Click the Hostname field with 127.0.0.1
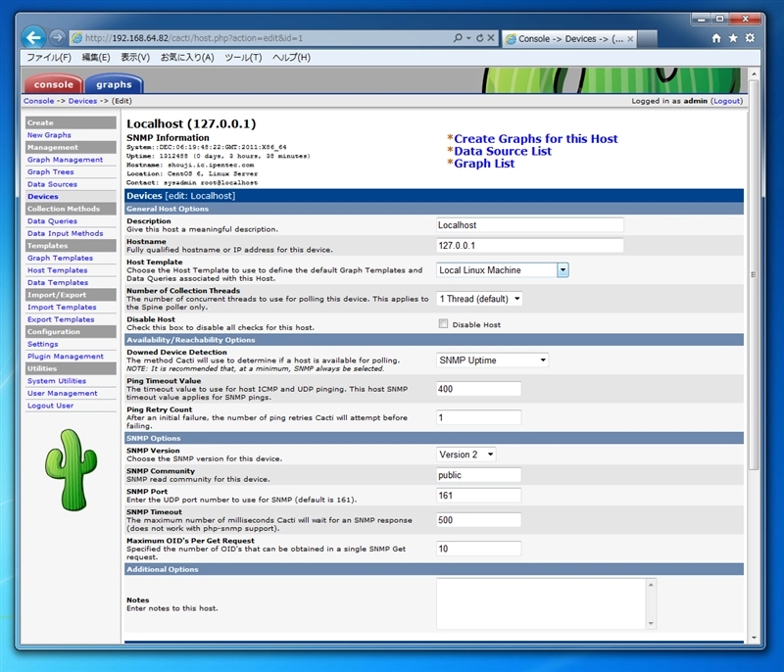This screenshot has height=672, width=784. tap(530, 246)
